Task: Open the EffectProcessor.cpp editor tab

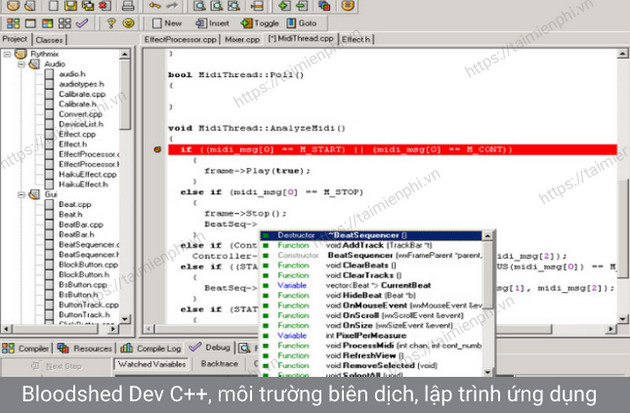Action: pos(180,39)
